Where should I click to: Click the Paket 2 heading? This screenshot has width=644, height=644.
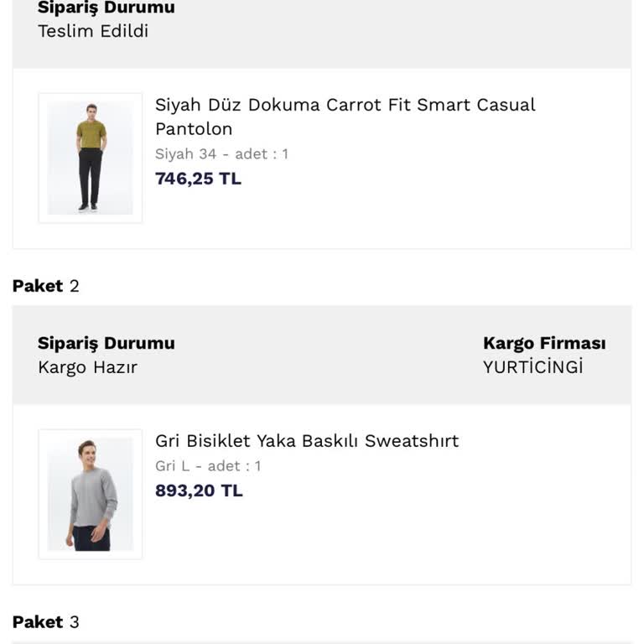(45, 286)
